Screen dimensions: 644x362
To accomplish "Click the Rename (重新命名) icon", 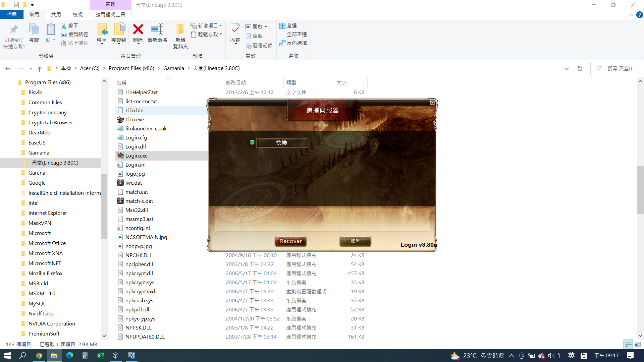I will pos(157,29).
